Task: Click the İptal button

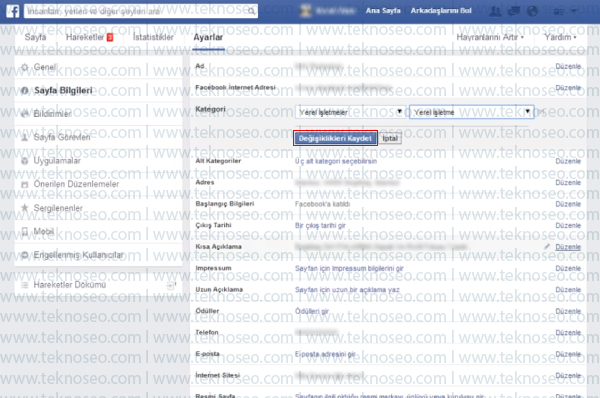Action: 390,138
